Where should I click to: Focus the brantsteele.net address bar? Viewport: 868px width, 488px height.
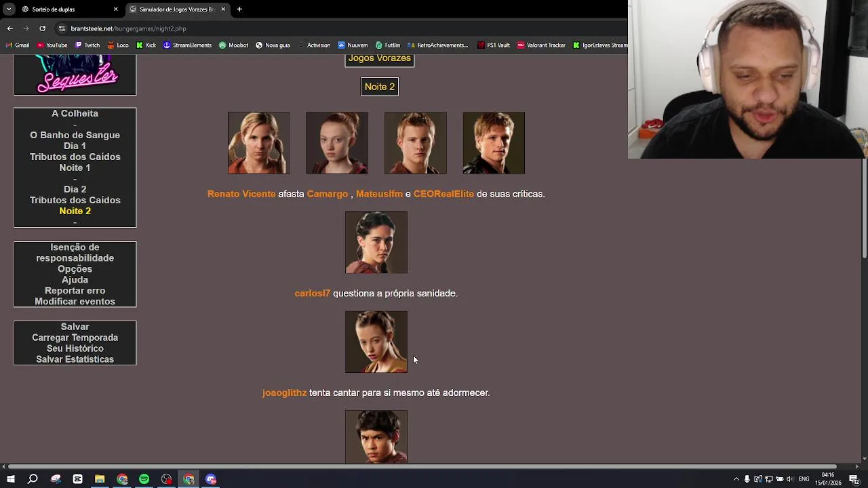click(339, 28)
